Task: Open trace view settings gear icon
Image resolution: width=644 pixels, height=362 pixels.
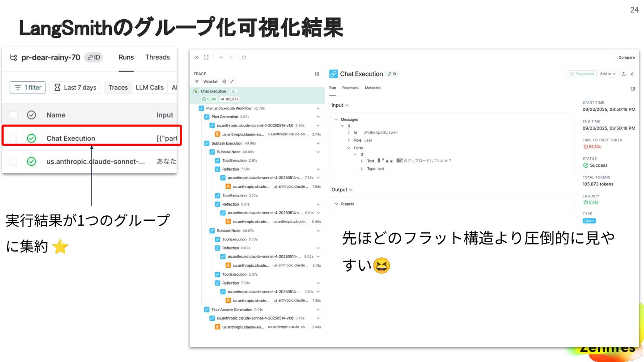Action: (224, 82)
